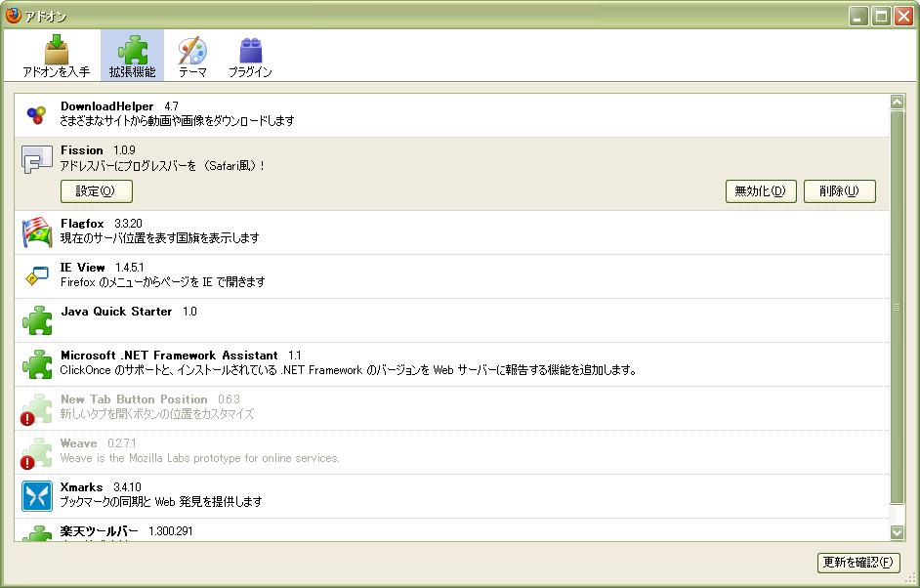Click the Java Quick Starter puzzle icon
This screenshot has height=588, width=920.
[x=37, y=320]
